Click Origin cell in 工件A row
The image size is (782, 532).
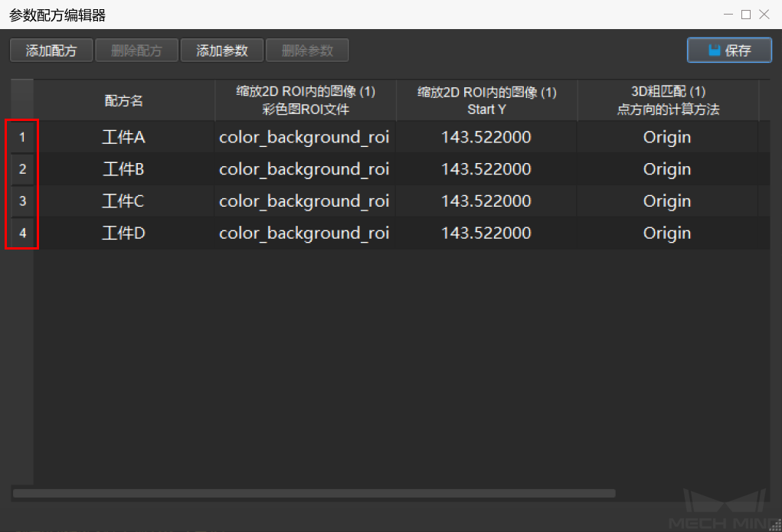coord(667,137)
